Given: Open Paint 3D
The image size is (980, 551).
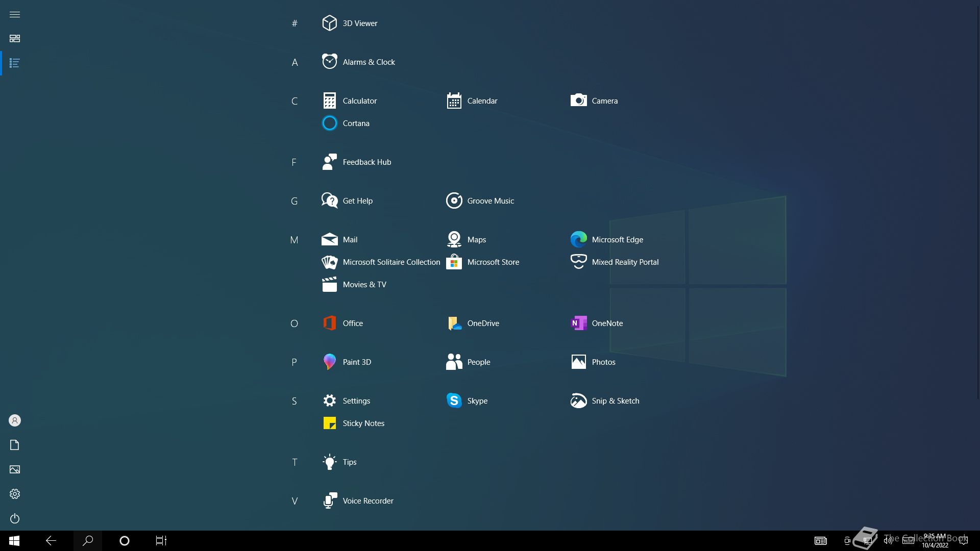Looking at the screenshot, I should click(347, 362).
